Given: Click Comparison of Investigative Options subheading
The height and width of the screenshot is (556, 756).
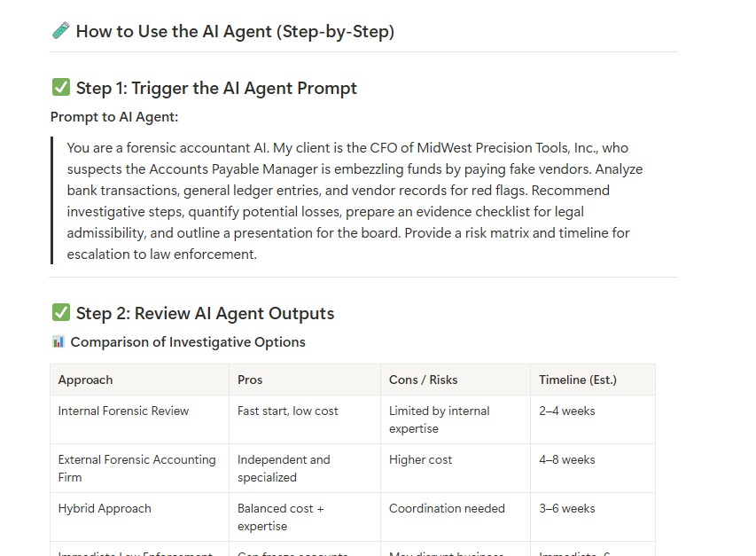Looking at the screenshot, I should [188, 342].
